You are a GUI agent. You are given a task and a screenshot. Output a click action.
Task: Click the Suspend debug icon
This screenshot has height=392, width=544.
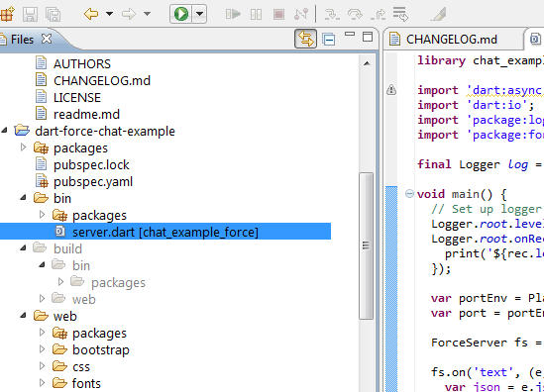[256, 15]
